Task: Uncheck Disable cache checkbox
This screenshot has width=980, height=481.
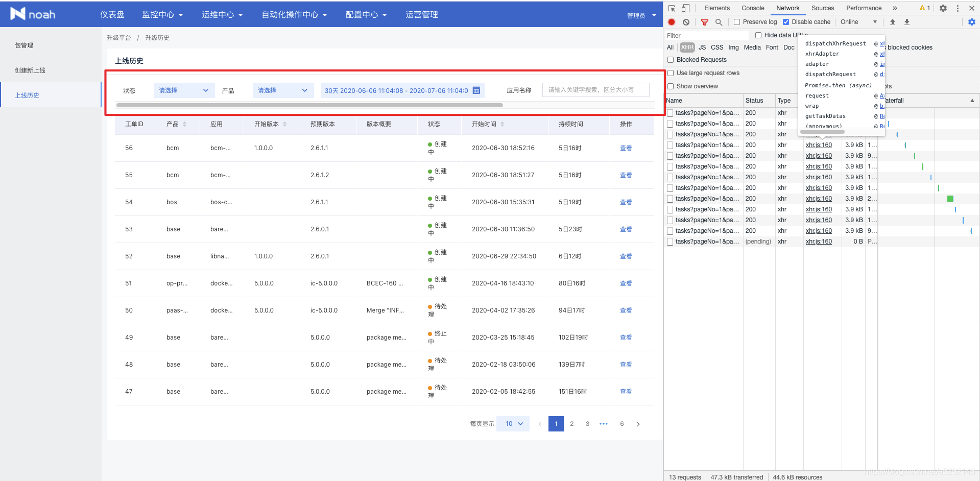Action: [786, 22]
